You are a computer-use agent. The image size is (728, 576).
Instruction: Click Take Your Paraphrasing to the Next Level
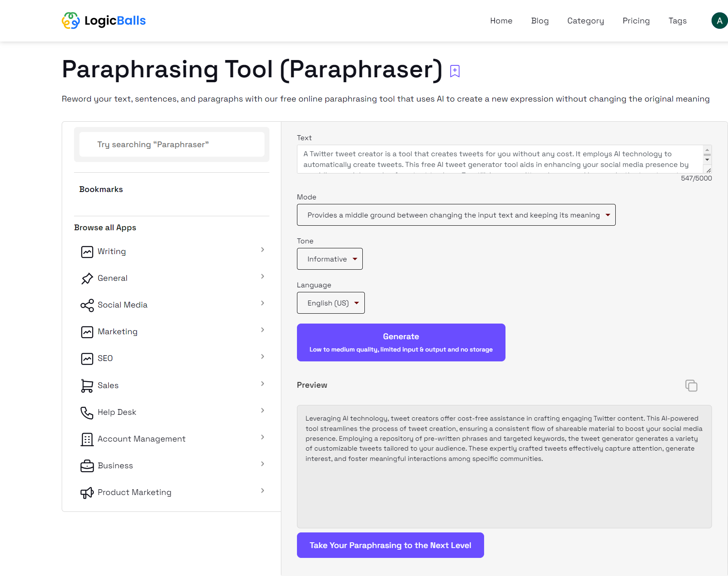[x=390, y=545]
